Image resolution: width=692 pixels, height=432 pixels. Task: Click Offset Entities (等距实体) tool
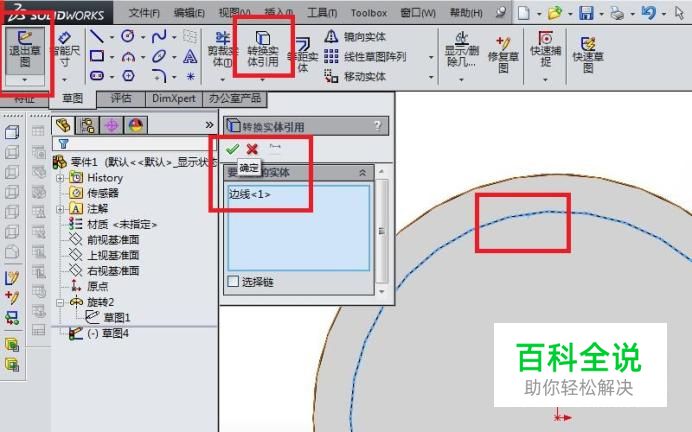302,55
